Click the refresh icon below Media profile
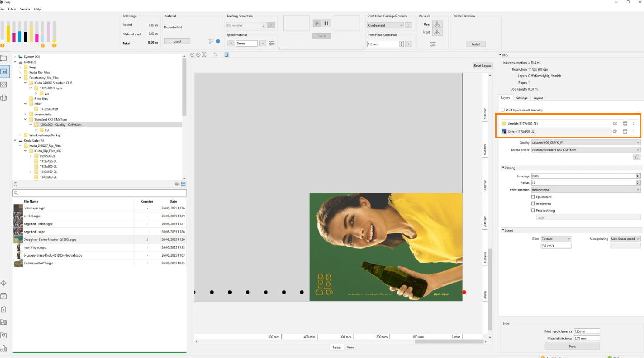Image resolution: width=644 pixels, height=358 pixels. [637, 157]
